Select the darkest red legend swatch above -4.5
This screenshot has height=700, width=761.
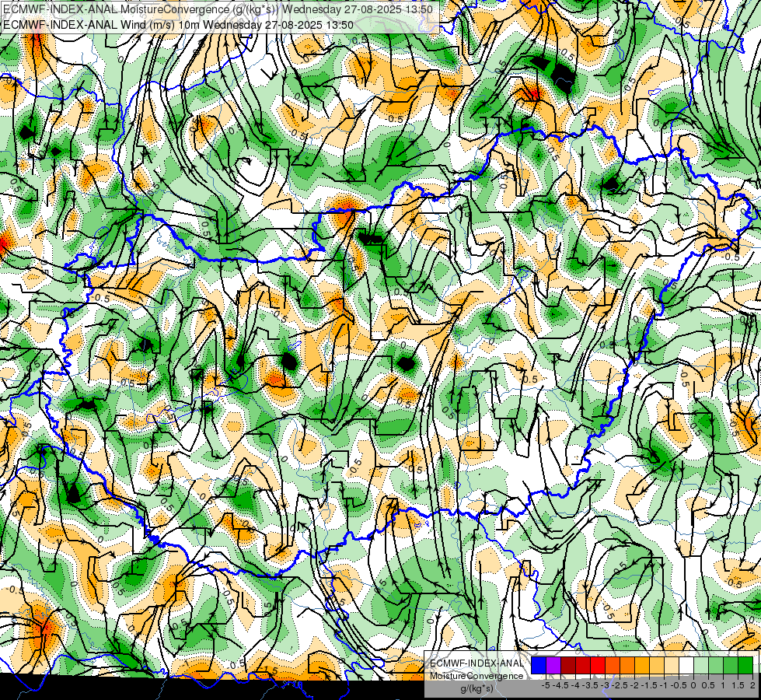[568, 665]
